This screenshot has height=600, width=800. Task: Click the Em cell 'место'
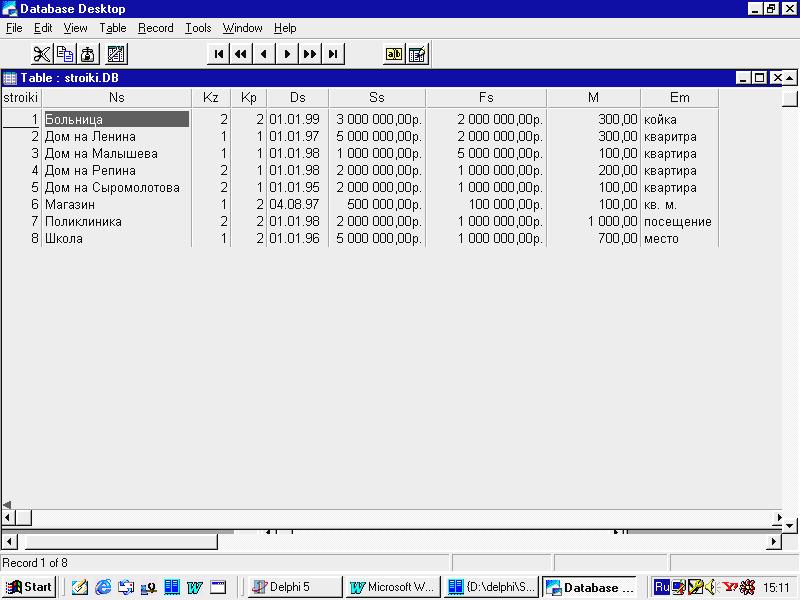pyautogui.click(x=679, y=239)
